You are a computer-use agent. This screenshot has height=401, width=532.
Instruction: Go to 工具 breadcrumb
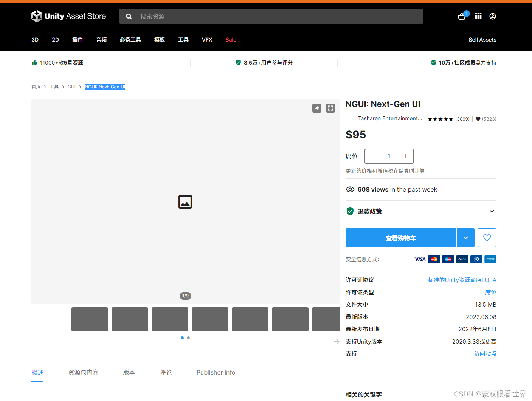click(54, 87)
